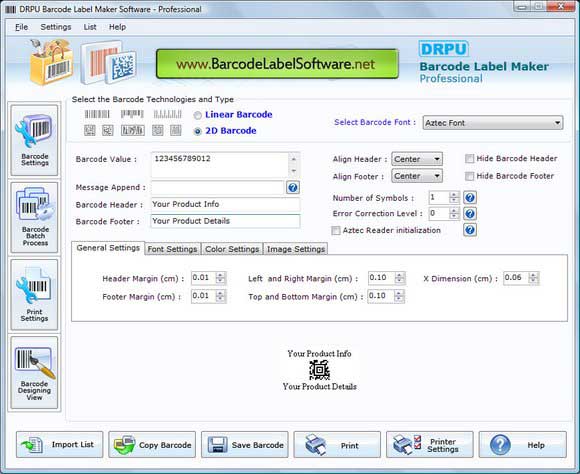Viewport: 580px width, 474px height.
Task: Enable the Hide Barcode Footer checkbox
Action: [x=469, y=176]
